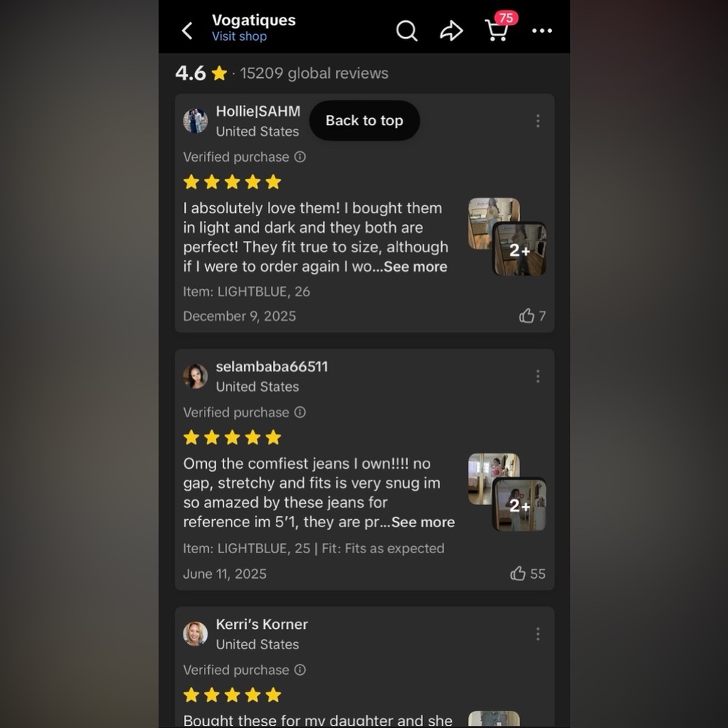Open search with the magnifier icon
The width and height of the screenshot is (728, 728).
(407, 31)
